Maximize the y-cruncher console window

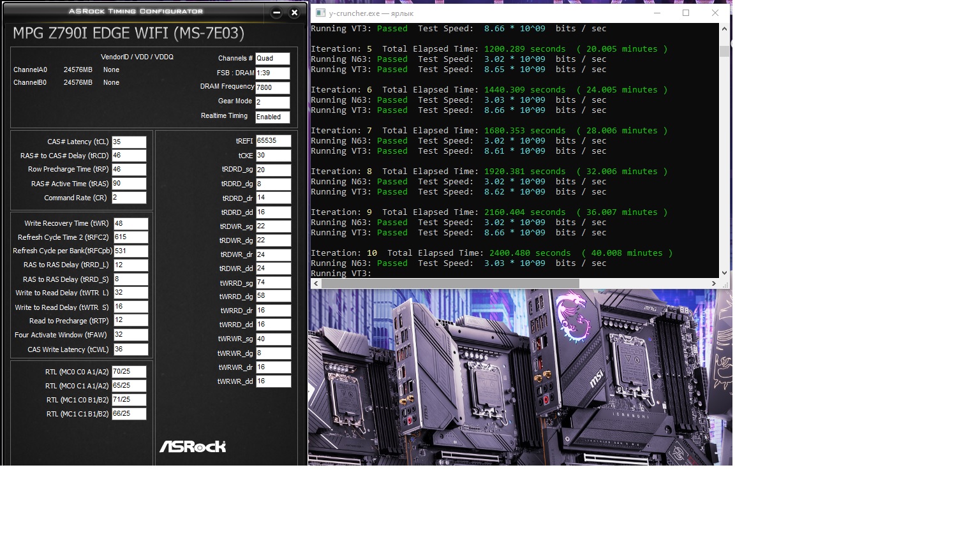pos(686,13)
